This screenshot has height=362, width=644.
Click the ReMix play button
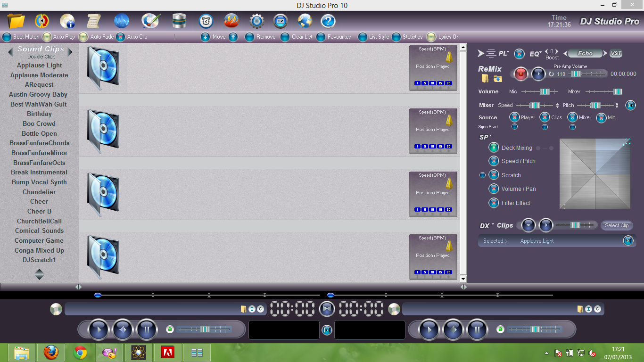pos(538,74)
